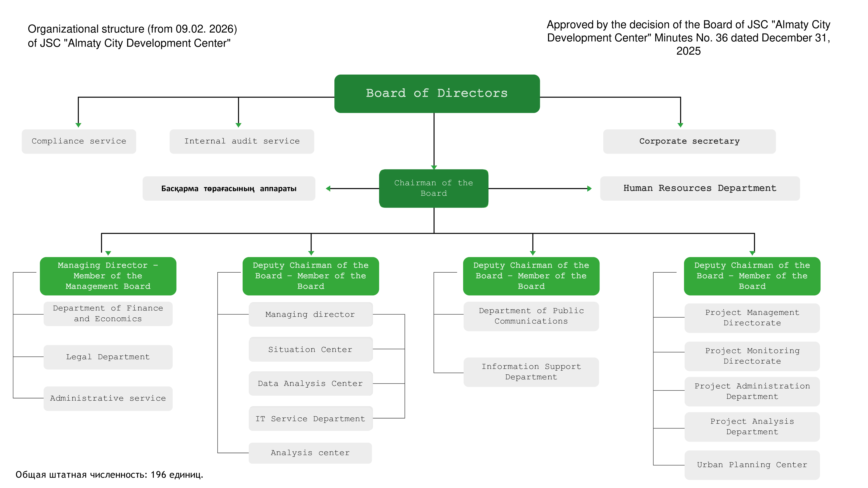Viewport: 868px width, 488px height.
Task: Click Managing Director – Member of Management Board
Action: [x=108, y=276]
